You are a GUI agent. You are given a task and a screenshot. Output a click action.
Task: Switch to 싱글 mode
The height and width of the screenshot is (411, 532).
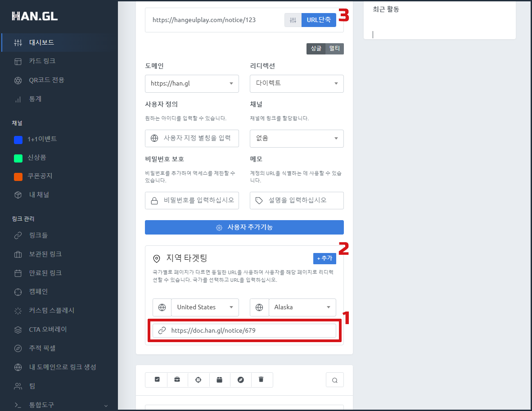coord(316,49)
